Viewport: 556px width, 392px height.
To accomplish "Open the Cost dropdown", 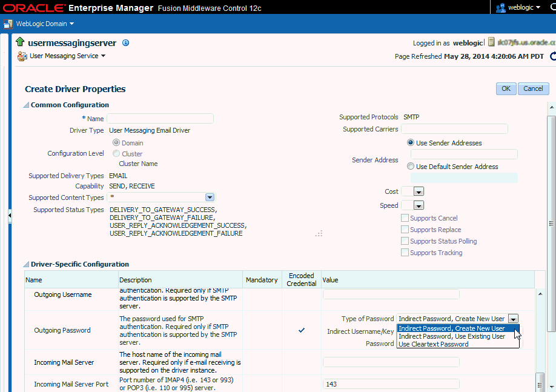I will click(419, 191).
